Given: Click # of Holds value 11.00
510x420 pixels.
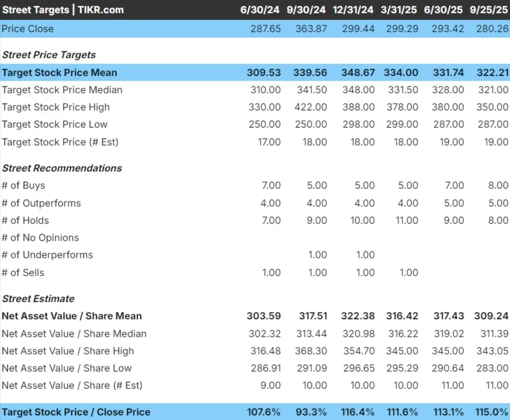Looking at the screenshot, I should [x=407, y=220].
